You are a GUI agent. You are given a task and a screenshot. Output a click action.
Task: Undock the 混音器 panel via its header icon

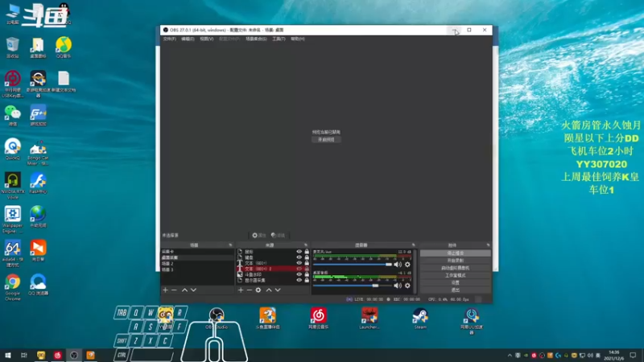(x=414, y=245)
